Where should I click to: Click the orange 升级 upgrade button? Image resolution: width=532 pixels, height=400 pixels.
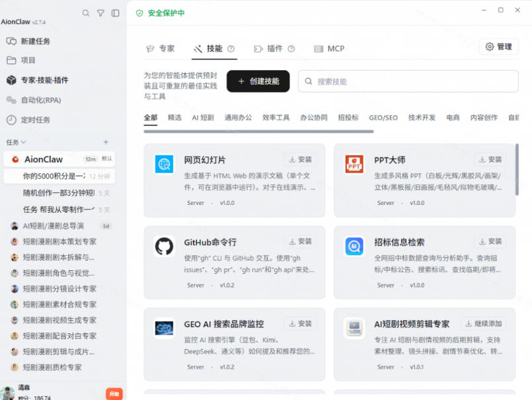tap(114, 393)
